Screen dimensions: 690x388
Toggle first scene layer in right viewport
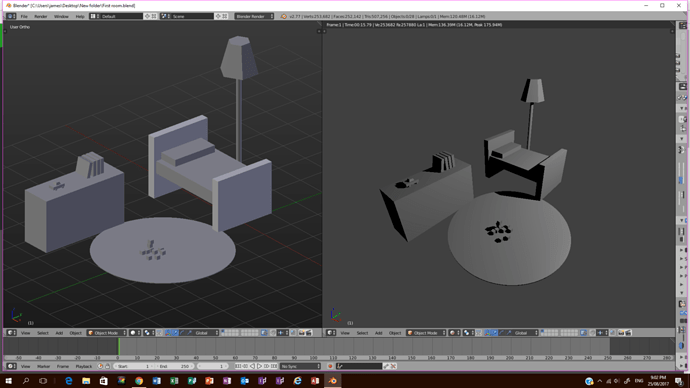[542, 331]
